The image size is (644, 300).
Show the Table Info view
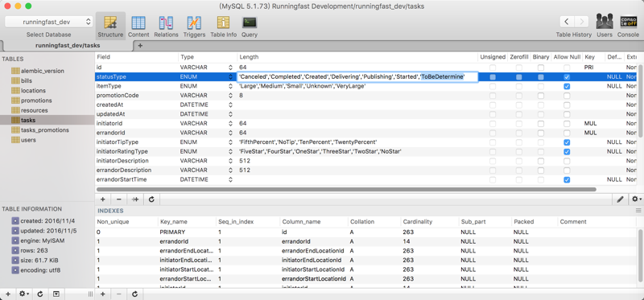[224, 27]
